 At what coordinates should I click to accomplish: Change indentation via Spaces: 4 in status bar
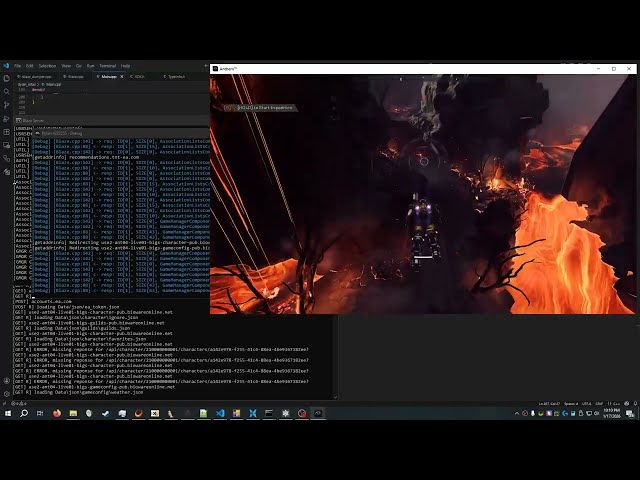[571, 404]
